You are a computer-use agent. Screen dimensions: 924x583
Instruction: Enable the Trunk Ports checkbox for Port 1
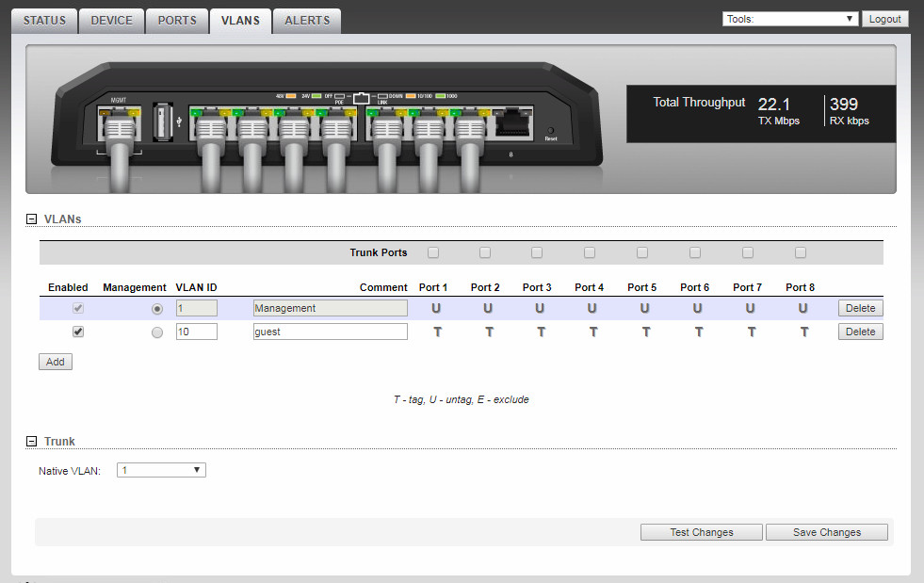(x=433, y=252)
